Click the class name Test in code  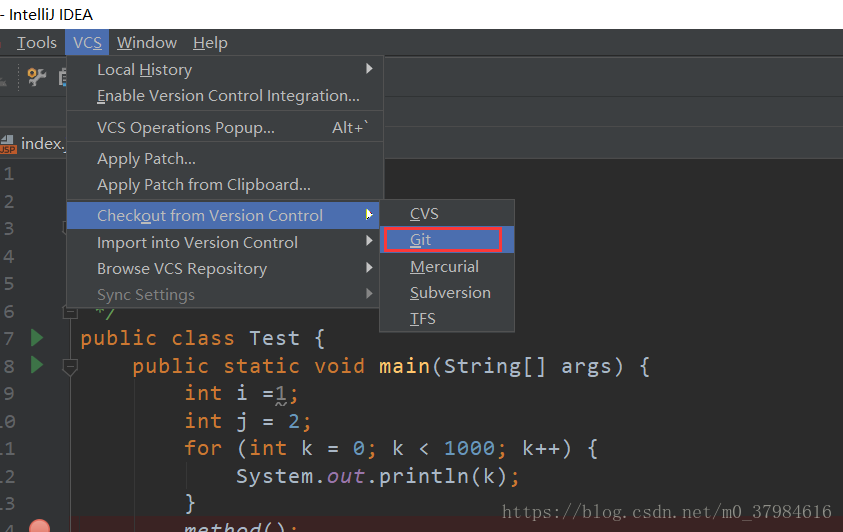tap(274, 339)
